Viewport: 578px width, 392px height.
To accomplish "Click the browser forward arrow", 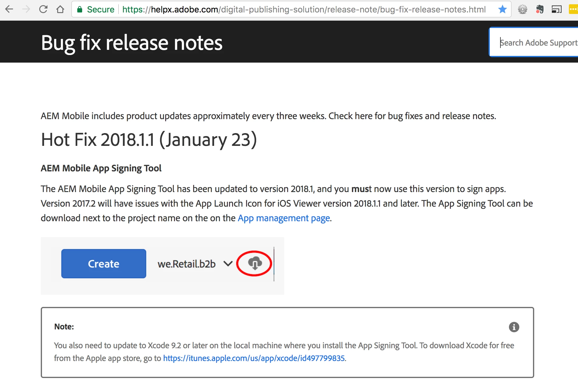I will (26, 9).
